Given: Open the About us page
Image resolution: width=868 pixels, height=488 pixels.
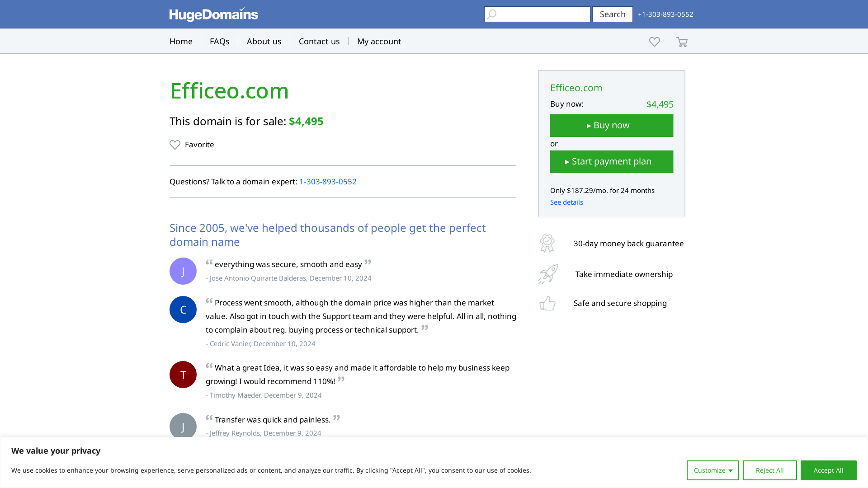Looking at the screenshot, I should [264, 41].
